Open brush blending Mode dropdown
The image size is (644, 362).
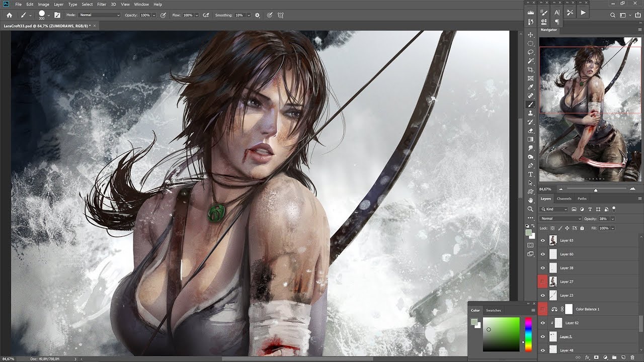100,15
